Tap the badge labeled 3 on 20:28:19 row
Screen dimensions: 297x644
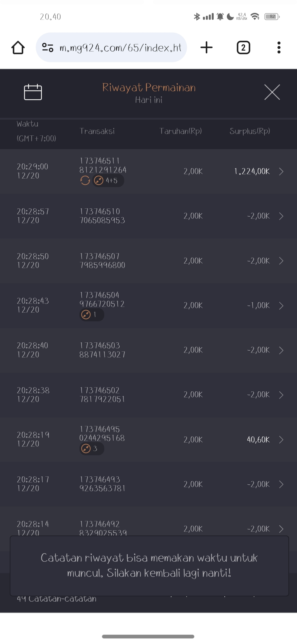tap(92, 449)
